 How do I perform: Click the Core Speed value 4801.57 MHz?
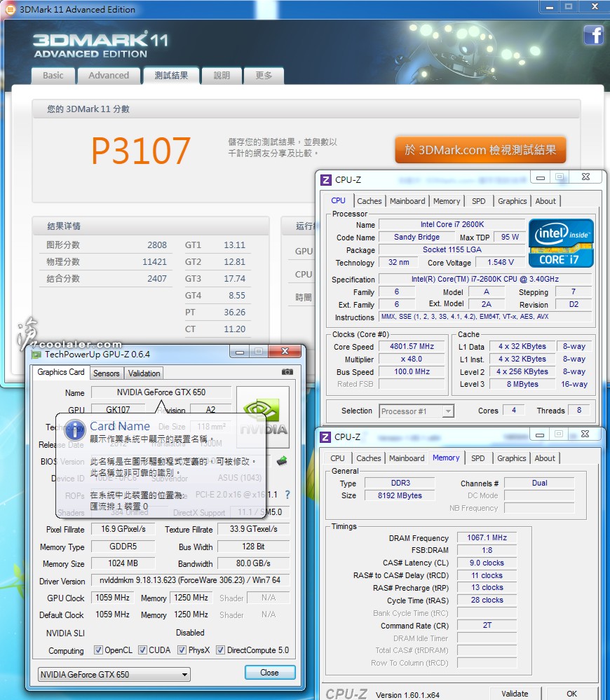click(412, 346)
